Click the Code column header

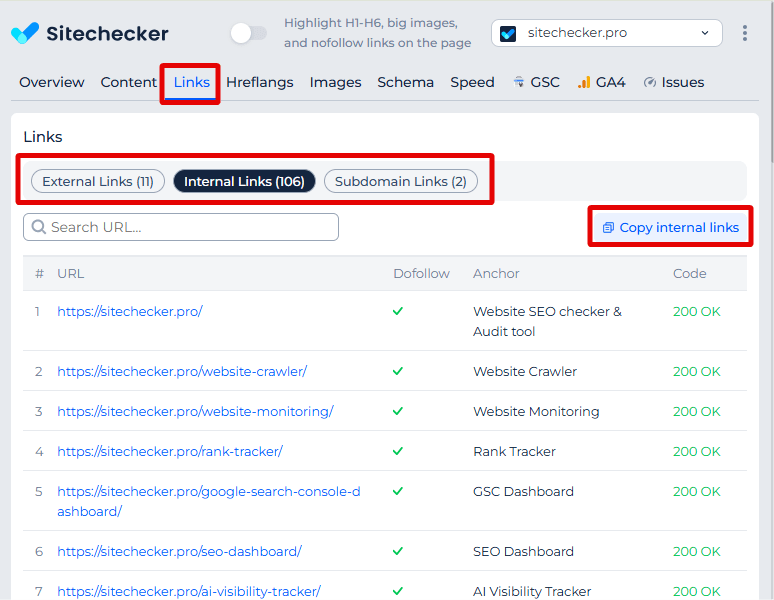[x=690, y=273]
